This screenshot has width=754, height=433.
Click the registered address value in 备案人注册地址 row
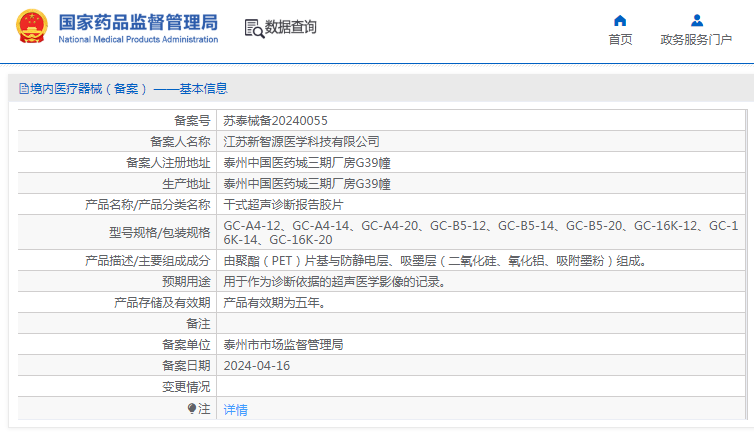click(x=307, y=163)
